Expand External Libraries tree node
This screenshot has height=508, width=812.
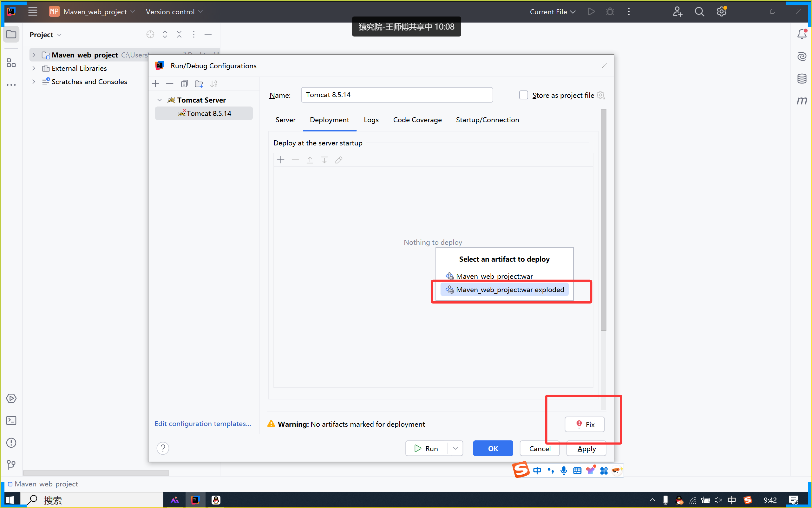(x=34, y=68)
